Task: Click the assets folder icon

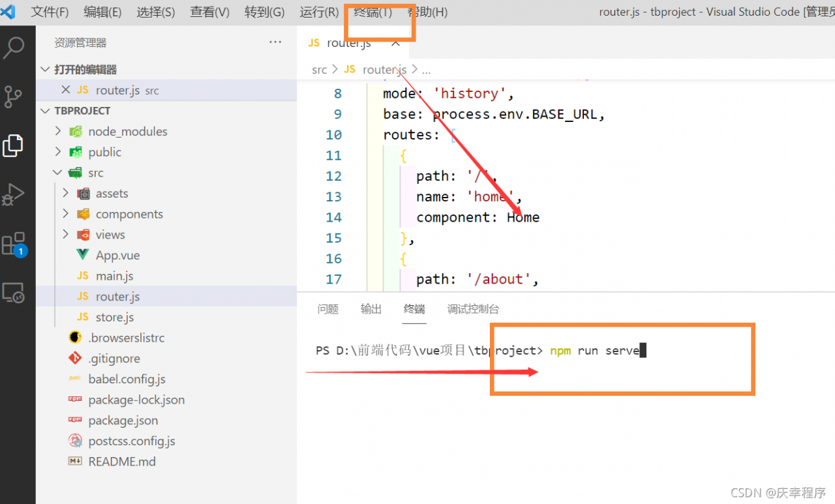Action: click(x=83, y=193)
